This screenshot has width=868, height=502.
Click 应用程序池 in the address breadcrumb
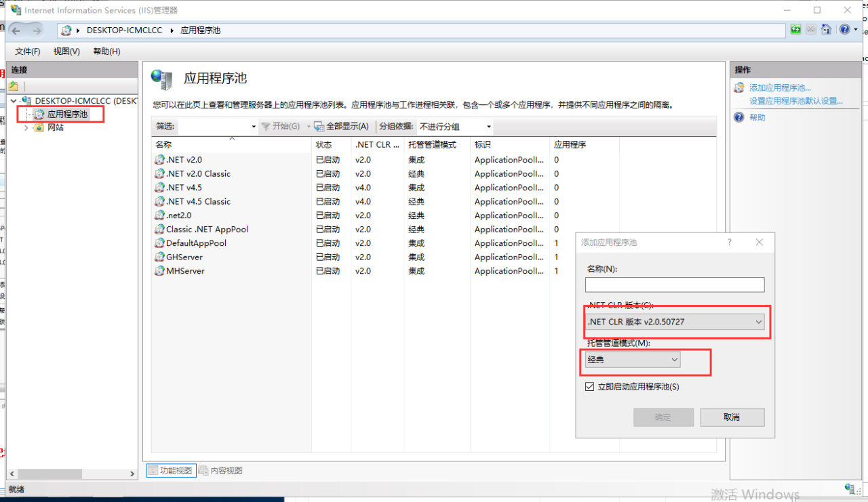pyautogui.click(x=201, y=30)
